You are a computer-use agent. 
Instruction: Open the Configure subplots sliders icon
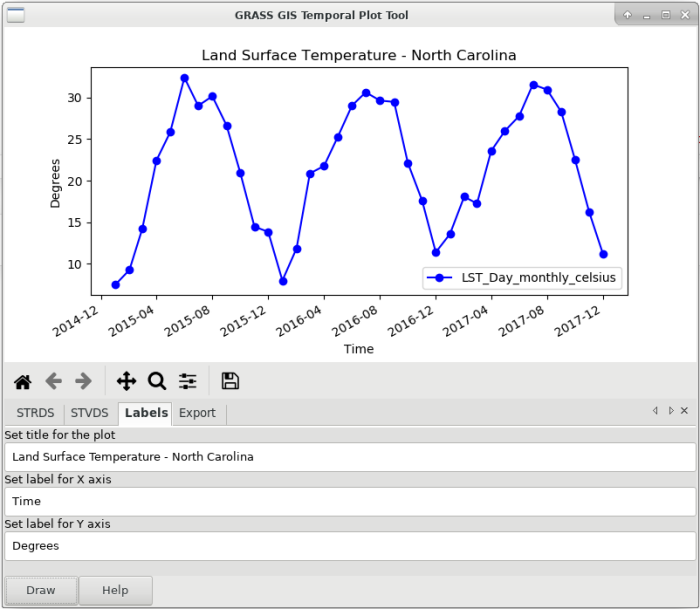pos(188,381)
